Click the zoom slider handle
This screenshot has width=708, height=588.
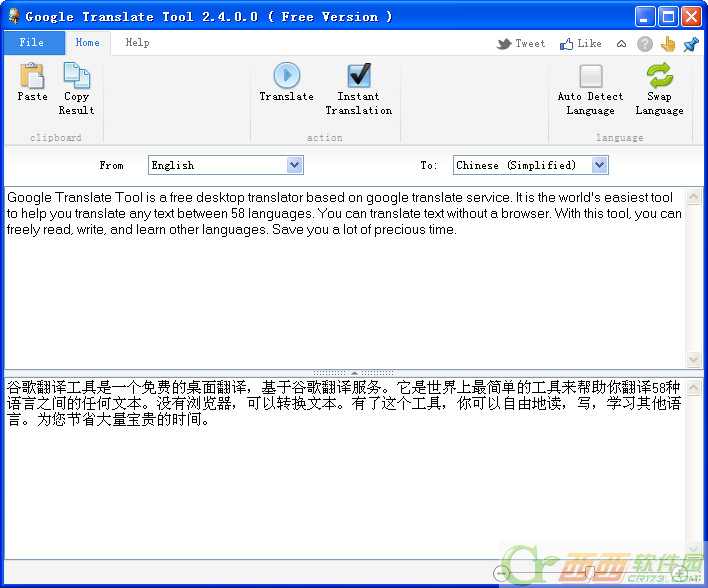[590, 573]
